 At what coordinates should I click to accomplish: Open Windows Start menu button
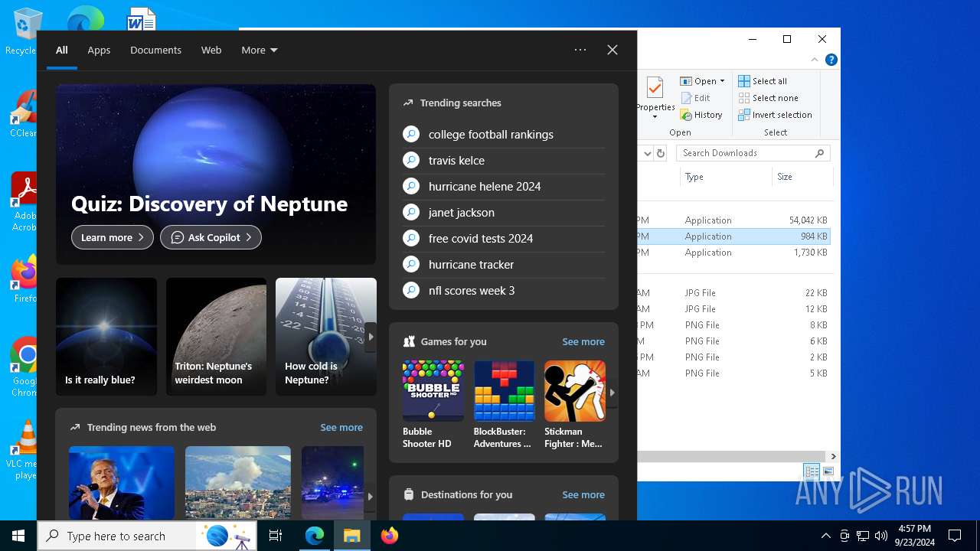(18, 536)
